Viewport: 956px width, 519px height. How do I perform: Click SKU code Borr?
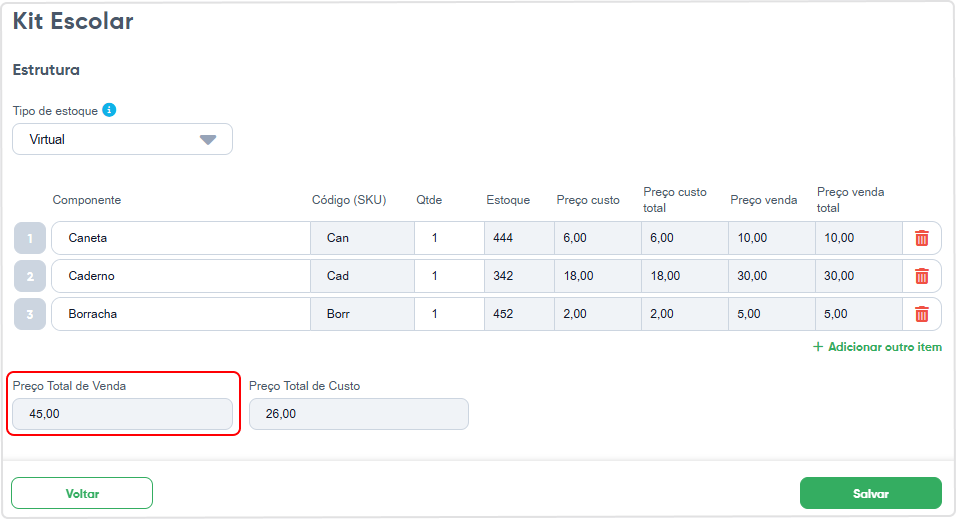[362, 313]
